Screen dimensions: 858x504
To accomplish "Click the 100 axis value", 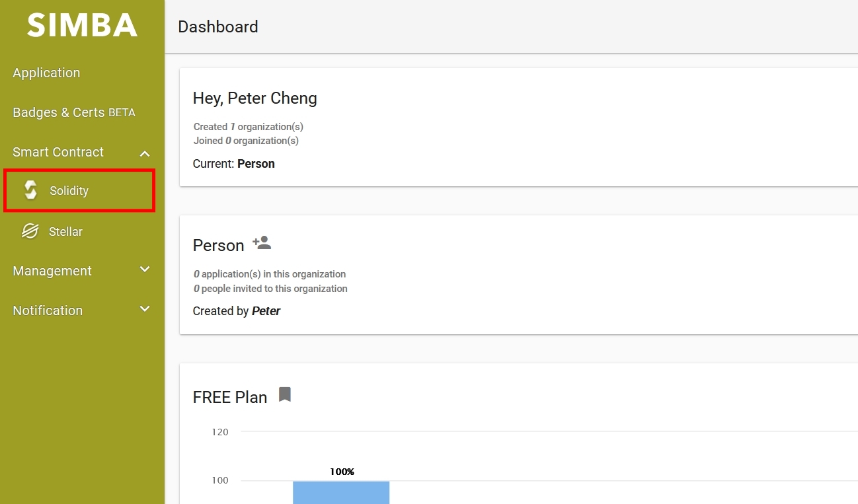I will [x=220, y=480].
